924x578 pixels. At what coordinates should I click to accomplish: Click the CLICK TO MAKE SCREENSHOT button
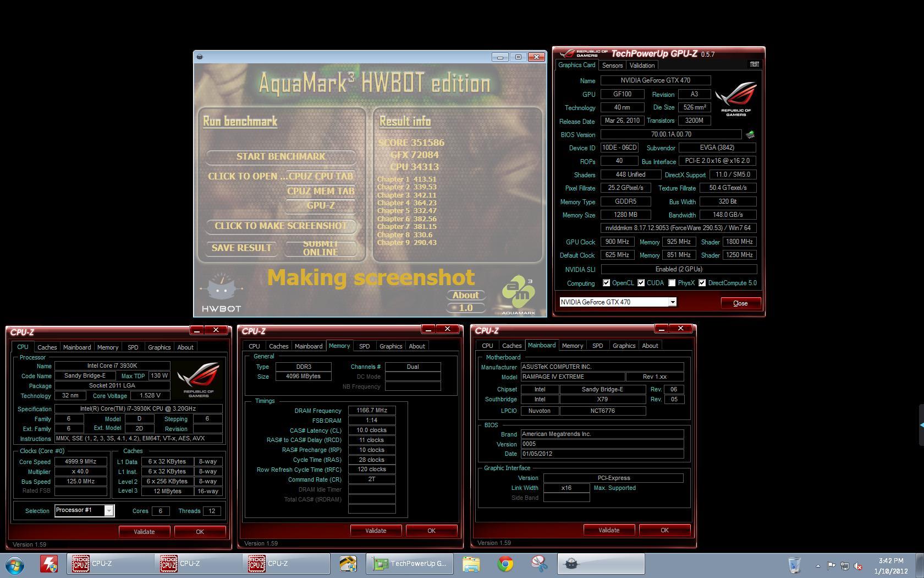coord(281,226)
